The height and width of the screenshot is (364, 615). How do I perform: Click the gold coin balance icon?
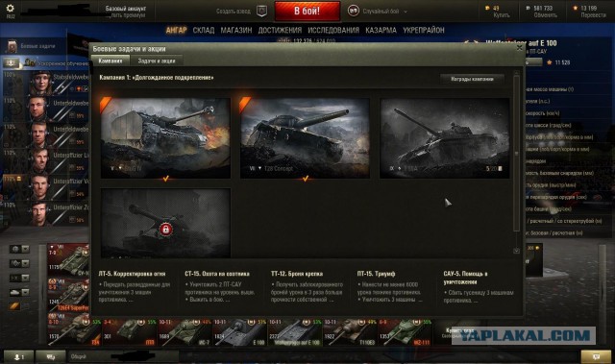pos(487,8)
